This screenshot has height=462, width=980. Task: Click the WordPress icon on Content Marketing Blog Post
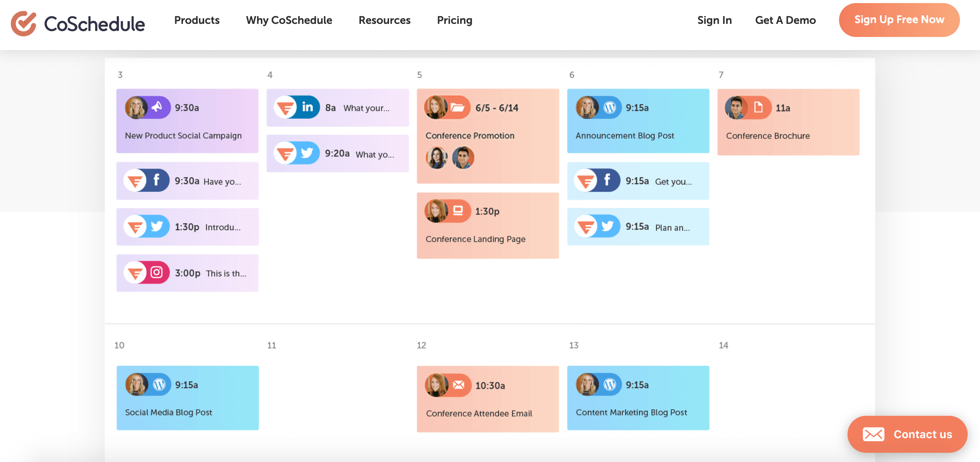(x=610, y=385)
